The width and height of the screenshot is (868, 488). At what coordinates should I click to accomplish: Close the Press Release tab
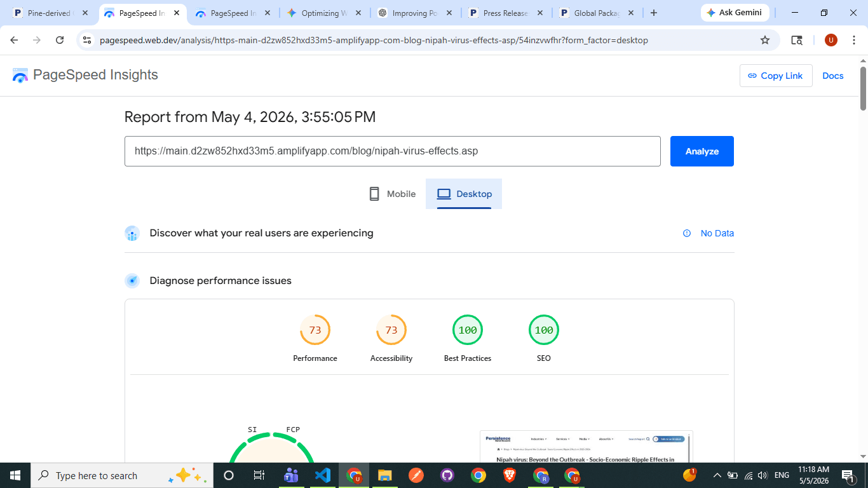tap(540, 13)
